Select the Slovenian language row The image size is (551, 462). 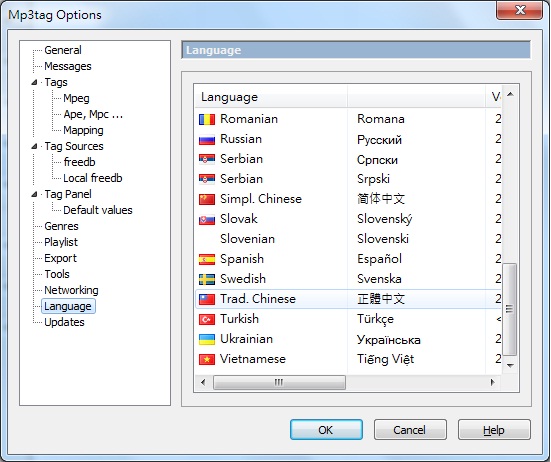point(348,239)
